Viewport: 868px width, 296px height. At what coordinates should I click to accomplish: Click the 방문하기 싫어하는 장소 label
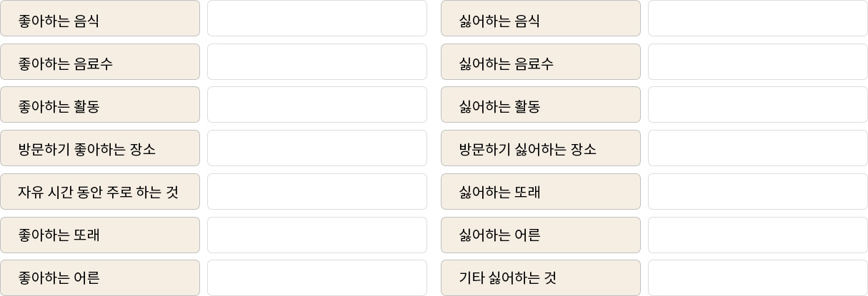coord(527,149)
